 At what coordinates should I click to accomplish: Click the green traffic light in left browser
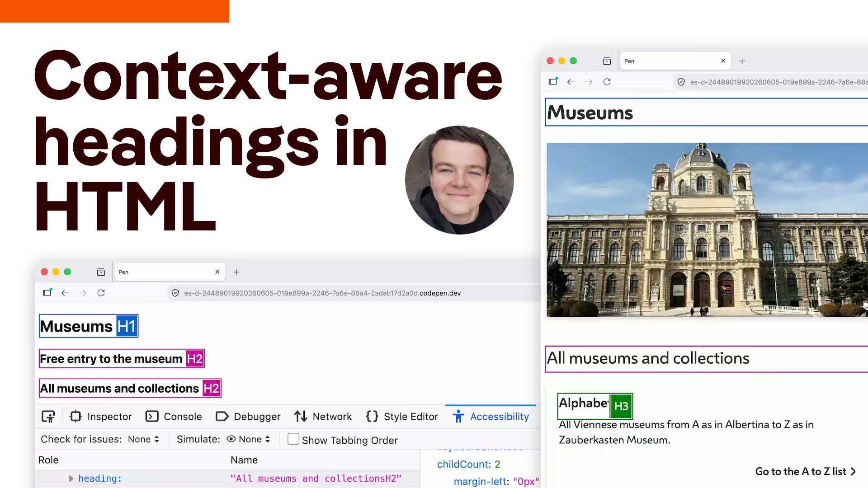(67, 272)
